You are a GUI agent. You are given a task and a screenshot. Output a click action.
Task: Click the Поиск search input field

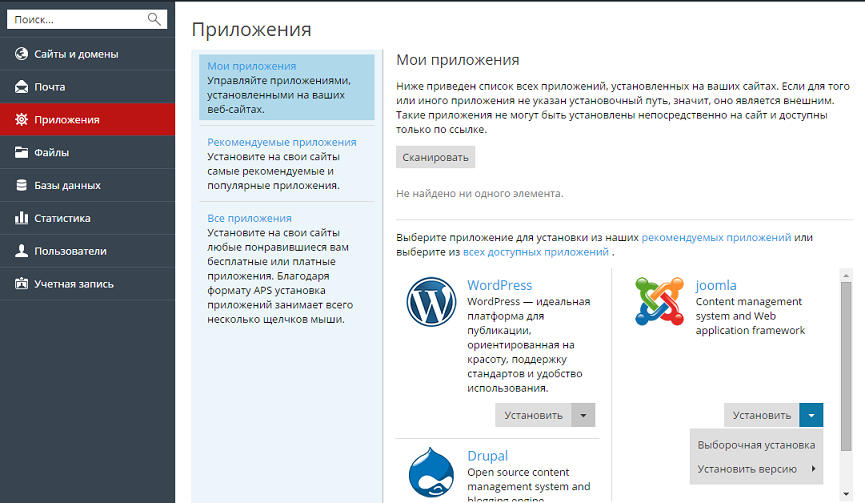[76, 19]
